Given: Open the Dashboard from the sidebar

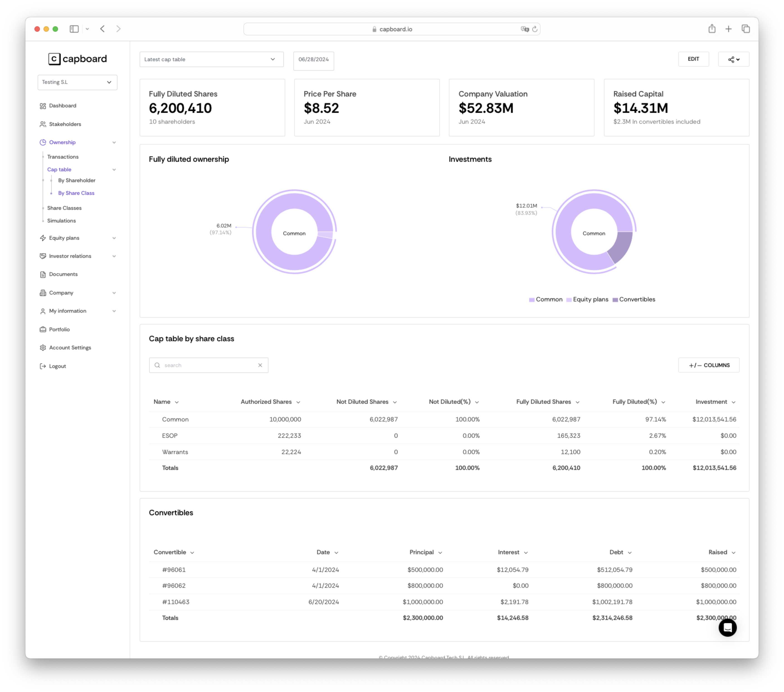Looking at the screenshot, I should click(62, 105).
